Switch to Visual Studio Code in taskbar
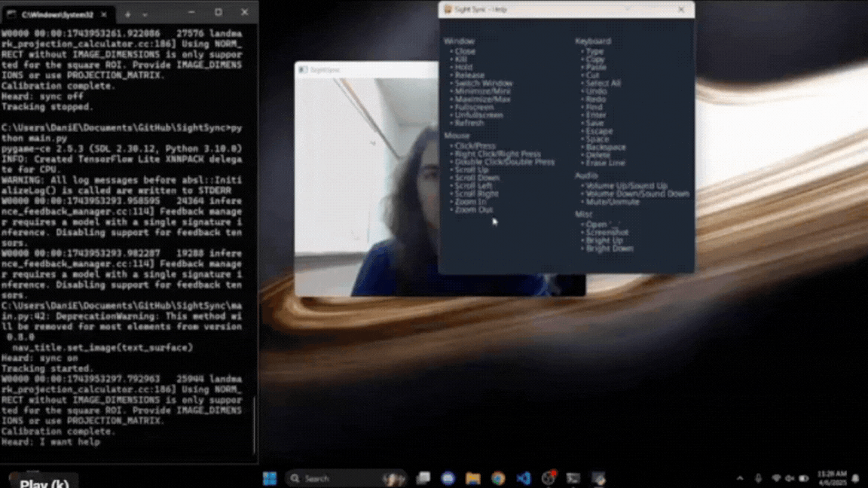This screenshot has height=488, width=868. click(523, 478)
